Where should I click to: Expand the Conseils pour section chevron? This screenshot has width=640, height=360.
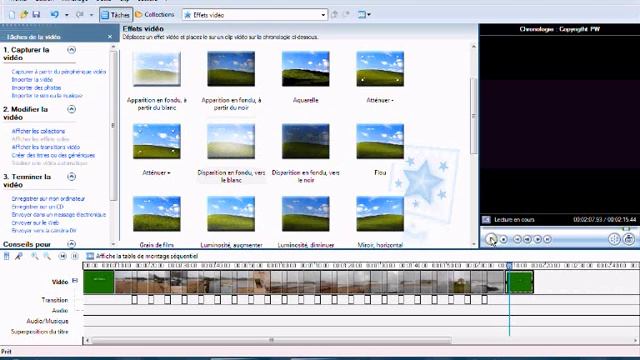click(71, 244)
